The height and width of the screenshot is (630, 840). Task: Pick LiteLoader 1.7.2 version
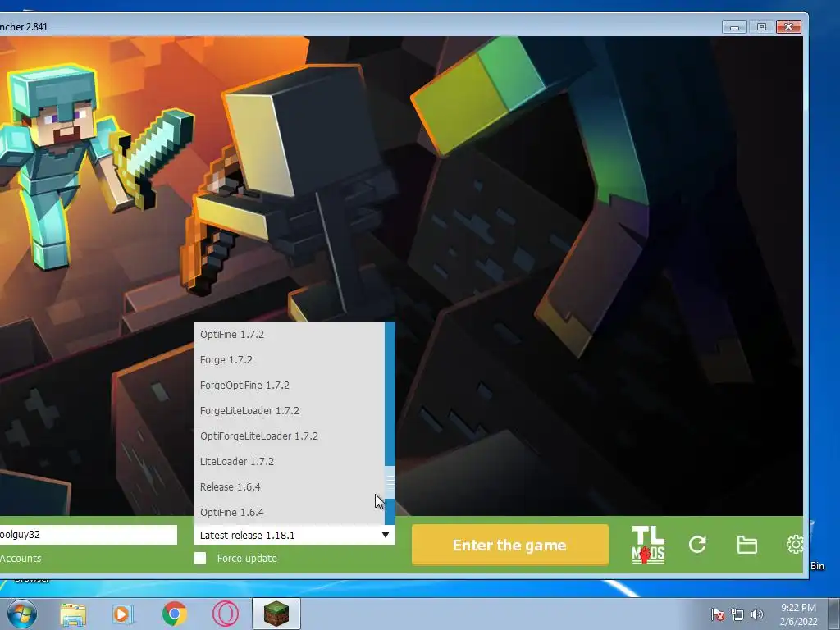290,461
